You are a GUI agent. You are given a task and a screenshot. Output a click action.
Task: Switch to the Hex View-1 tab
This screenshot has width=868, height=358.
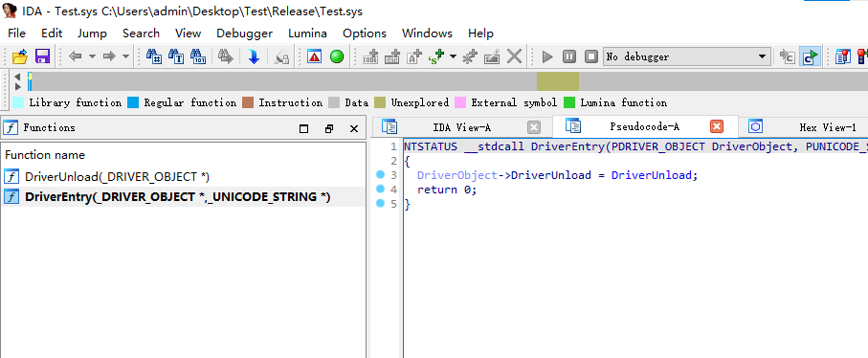pyautogui.click(x=828, y=127)
